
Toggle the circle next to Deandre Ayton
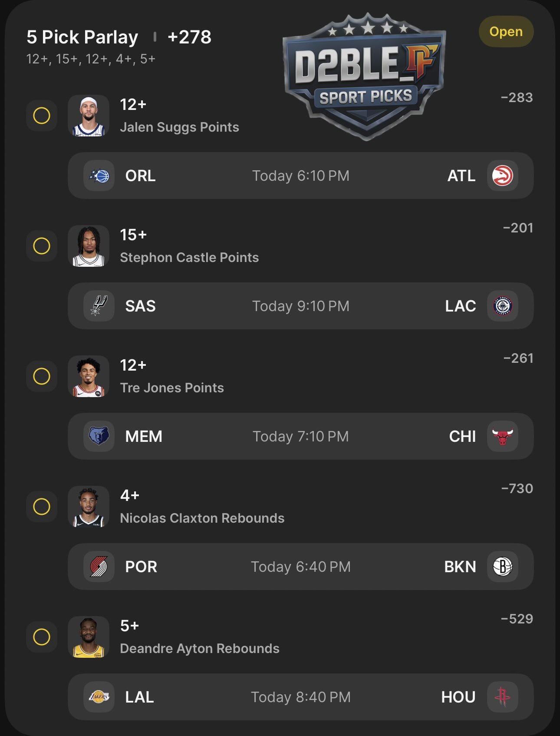pos(42,637)
